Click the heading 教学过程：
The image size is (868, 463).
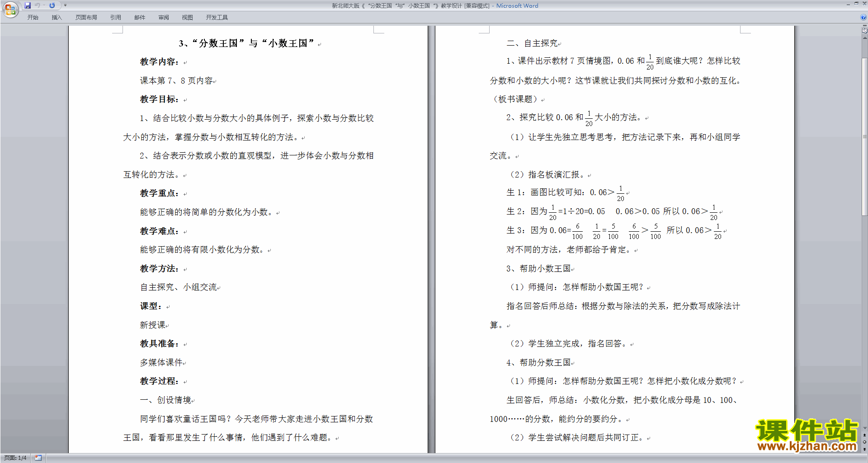click(x=160, y=381)
